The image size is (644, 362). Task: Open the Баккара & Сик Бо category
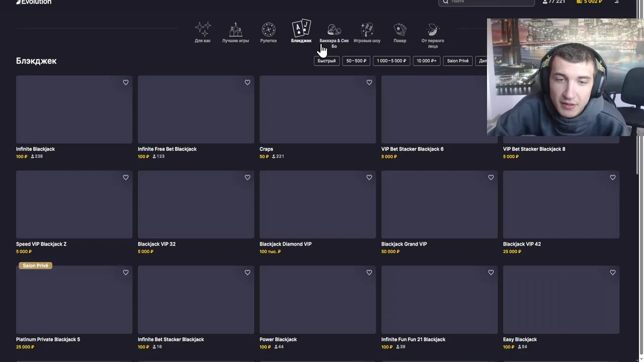click(x=334, y=36)
